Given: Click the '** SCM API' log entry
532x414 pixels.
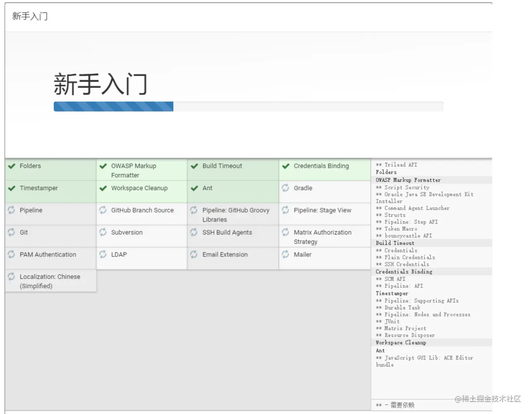Looking at the screenshot, I should coord(391,279).
